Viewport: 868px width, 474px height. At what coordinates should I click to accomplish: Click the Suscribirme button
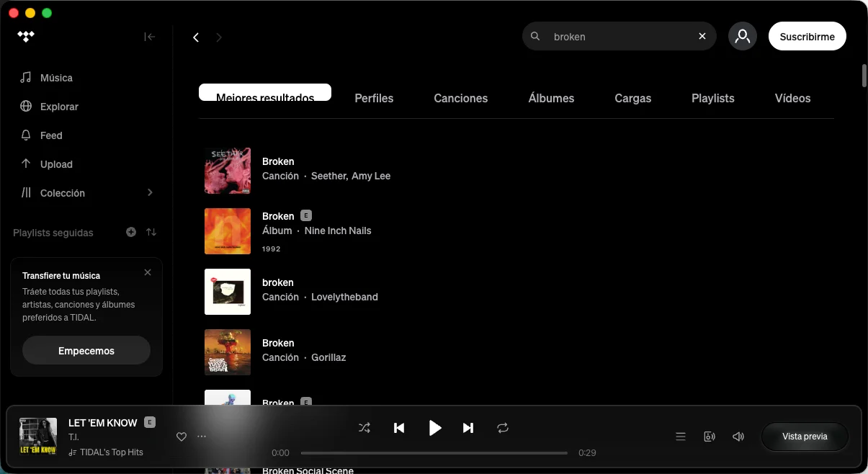(x=807, y=35)
